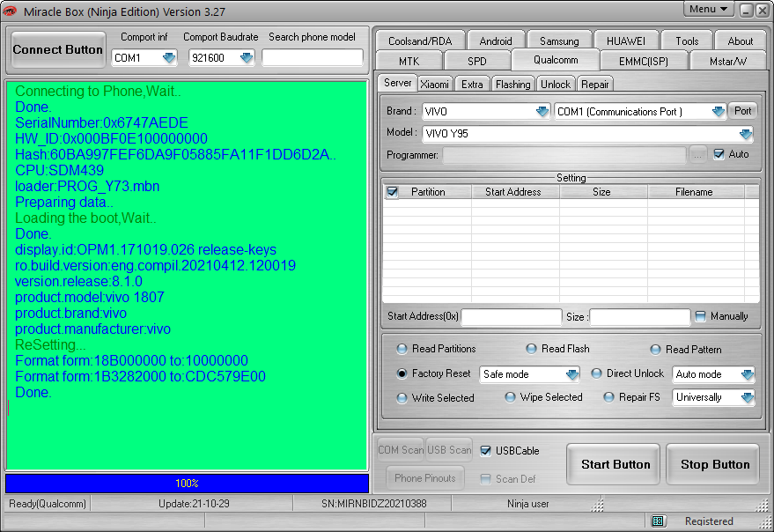Open the Menu dropdown in title bar
This screenshot has height=532, width=774.
click(x=709, y=10)
